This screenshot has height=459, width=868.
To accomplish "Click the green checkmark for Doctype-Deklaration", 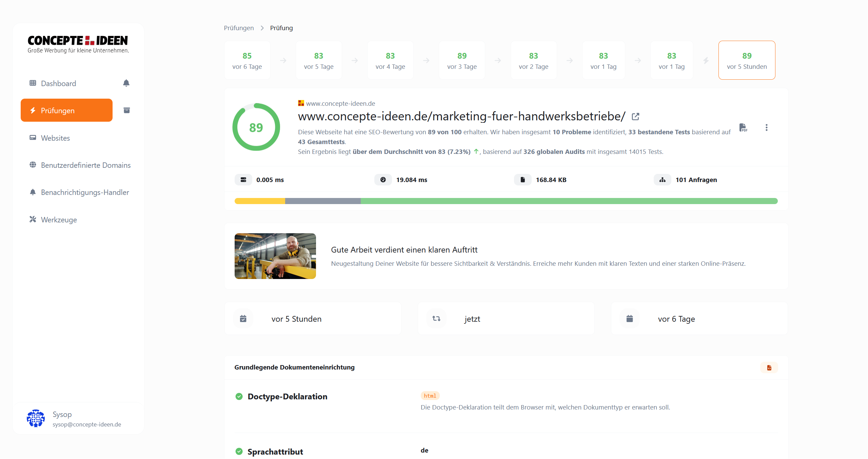I will pyautogui.click(x=239, y=396).
